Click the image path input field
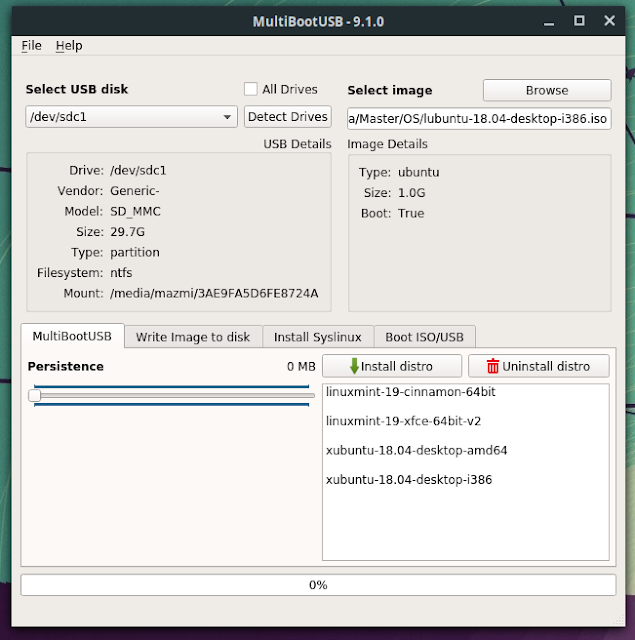The width and height of the screenshot is (635, 640). point(479,119)
